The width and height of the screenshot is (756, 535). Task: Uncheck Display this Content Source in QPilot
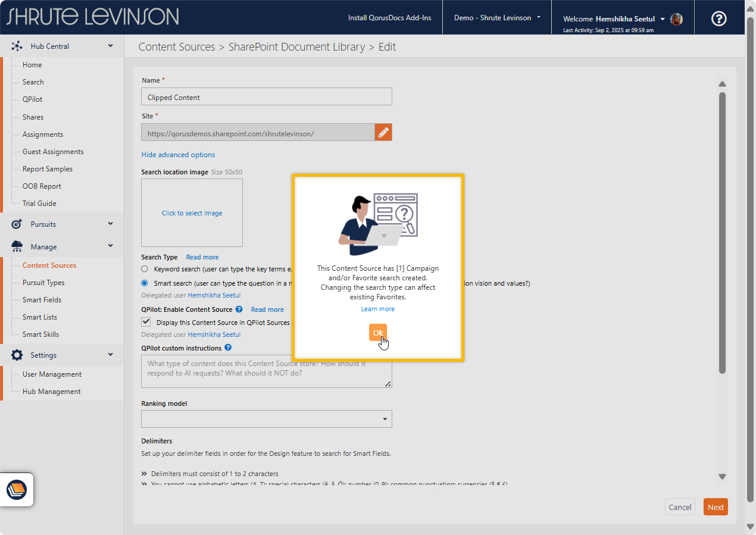146,322
